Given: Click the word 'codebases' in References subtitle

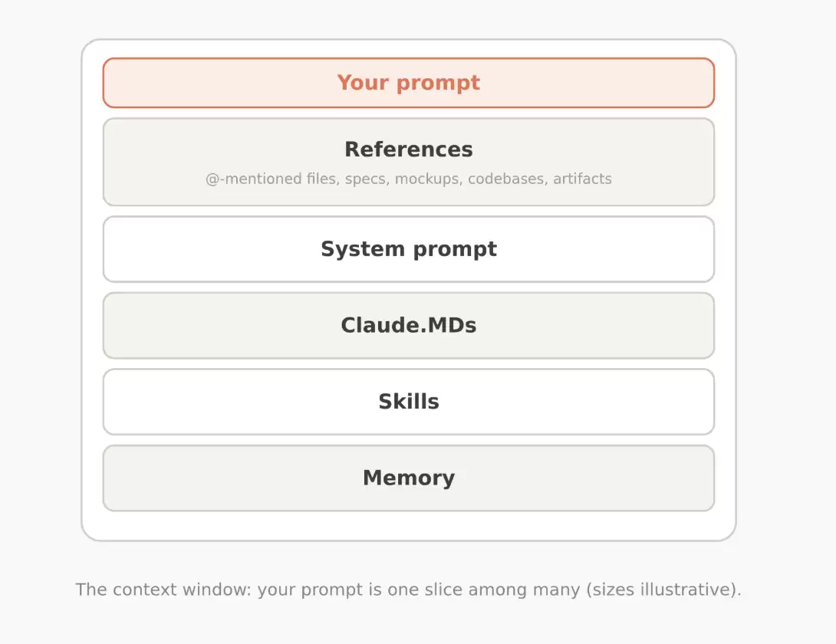Looking at the screenshot, I should (x=508, y=179).
